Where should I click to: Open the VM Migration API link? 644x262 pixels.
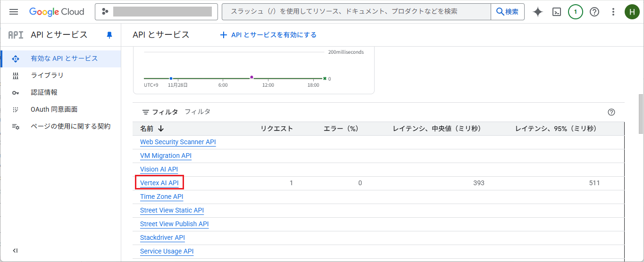pos(166,156)
